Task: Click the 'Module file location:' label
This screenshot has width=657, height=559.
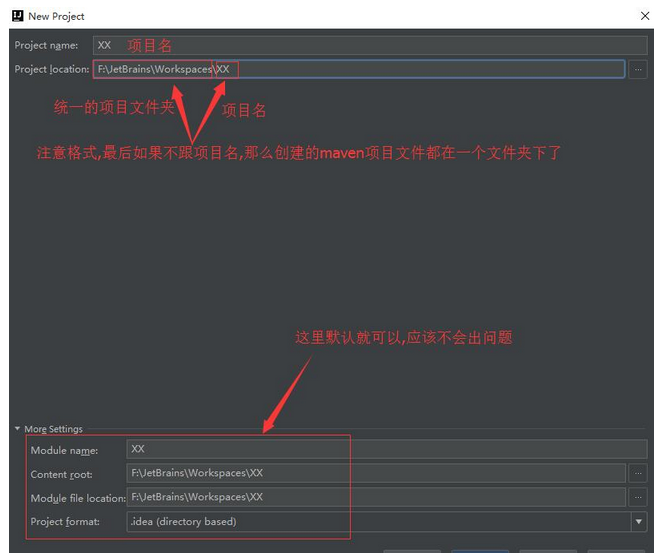Action: [x=78, y=498]
